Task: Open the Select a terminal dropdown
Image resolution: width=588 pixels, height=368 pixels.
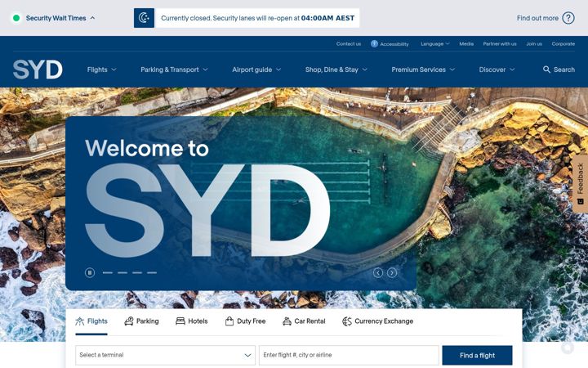Action: click(x=165, y=355)
